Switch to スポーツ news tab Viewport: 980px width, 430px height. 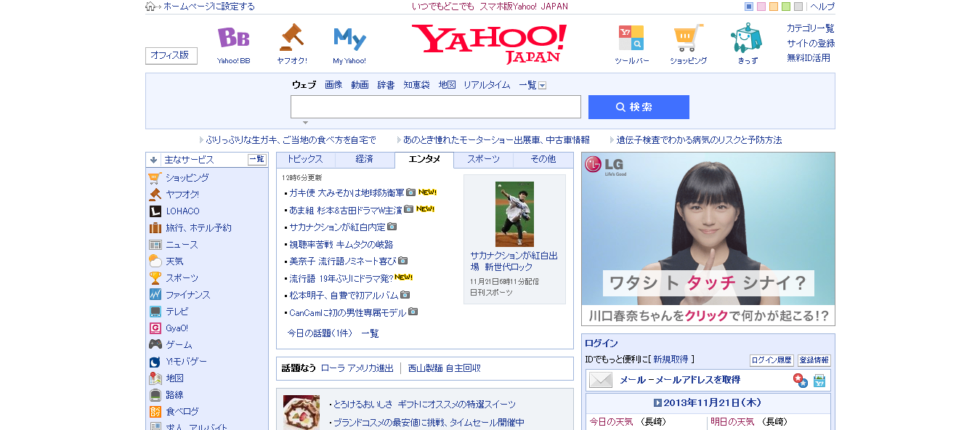click(483, 159)
